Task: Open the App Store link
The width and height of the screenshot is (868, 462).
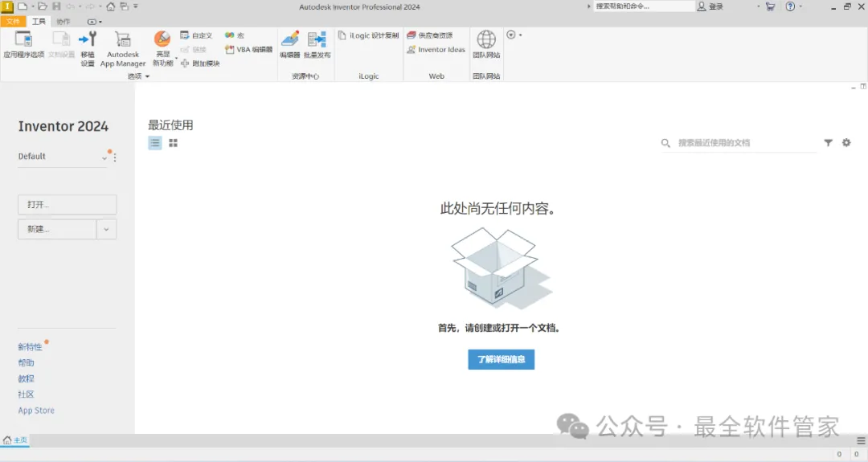Action: pos(36,411)
